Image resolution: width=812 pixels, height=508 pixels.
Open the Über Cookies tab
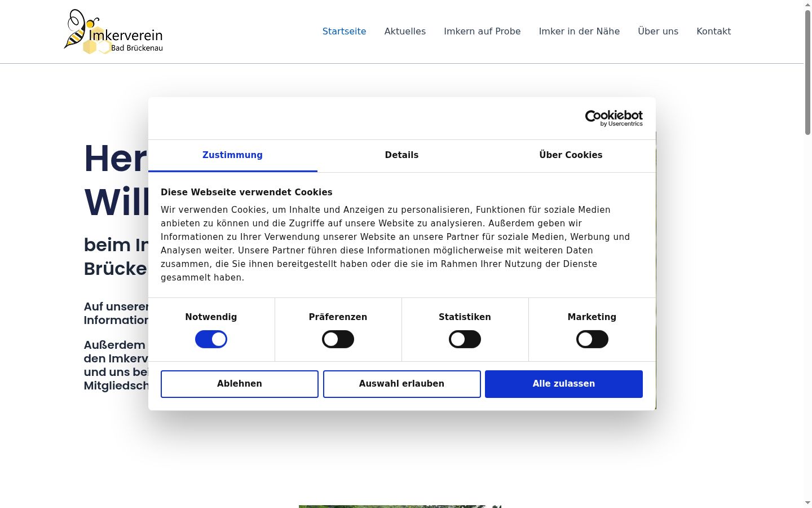tap(571, 155)
